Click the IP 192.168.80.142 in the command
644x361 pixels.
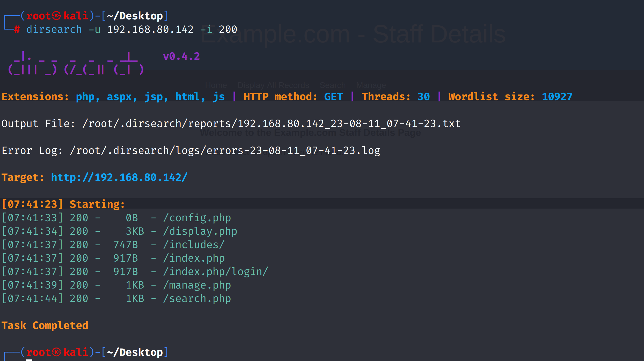pyautogui.click(x=150, y=30)
